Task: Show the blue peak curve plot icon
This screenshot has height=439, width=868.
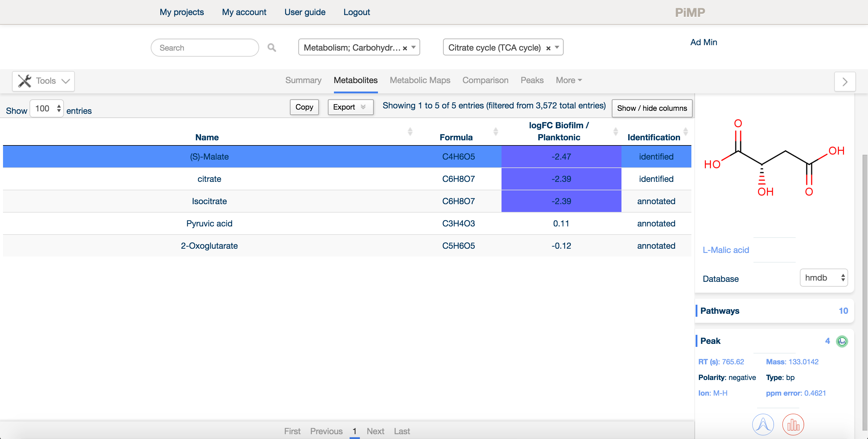Action: 763,425
